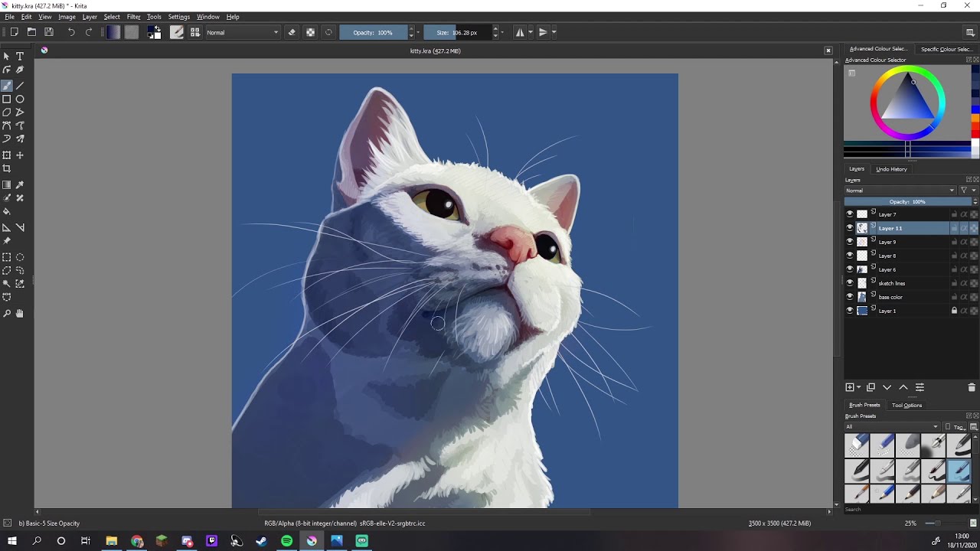Select the Rectangular Selection tool

tap(7, 257)
